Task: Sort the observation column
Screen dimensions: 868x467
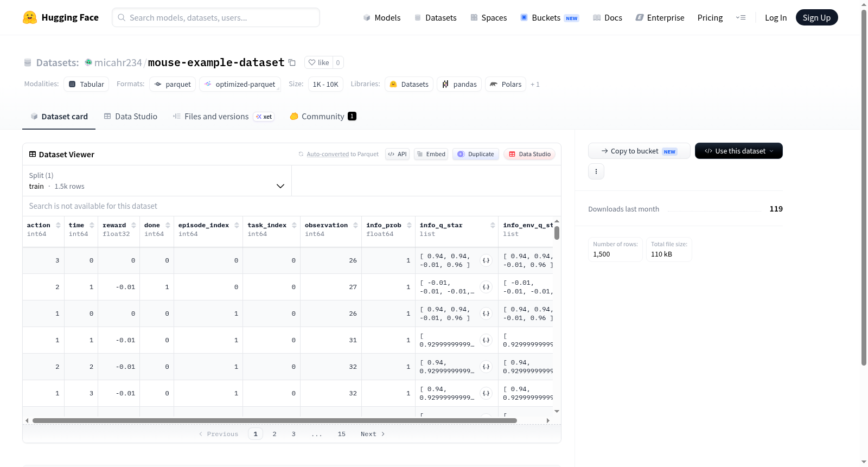Action: pos(355,225)
